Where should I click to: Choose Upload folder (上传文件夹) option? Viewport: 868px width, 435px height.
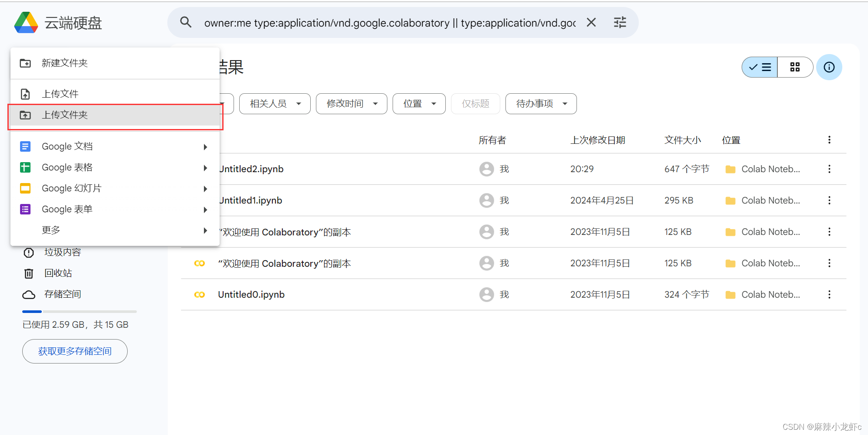pos(115,115)
